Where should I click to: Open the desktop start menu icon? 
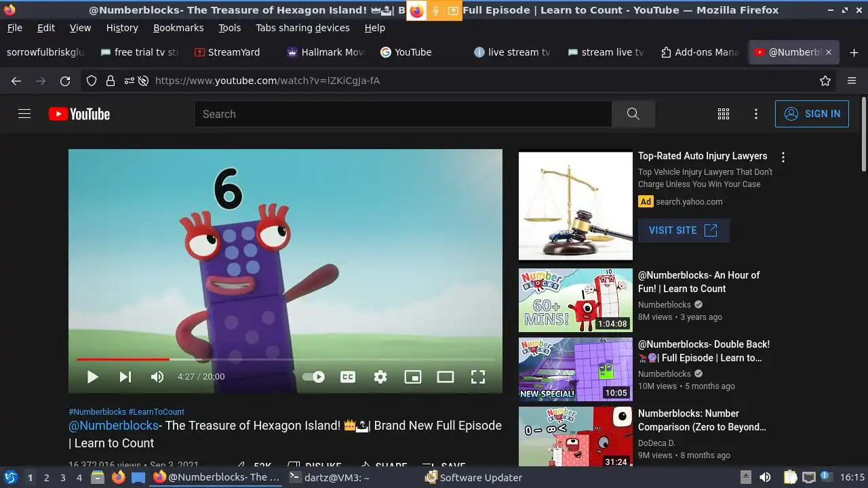pos(11,477)
